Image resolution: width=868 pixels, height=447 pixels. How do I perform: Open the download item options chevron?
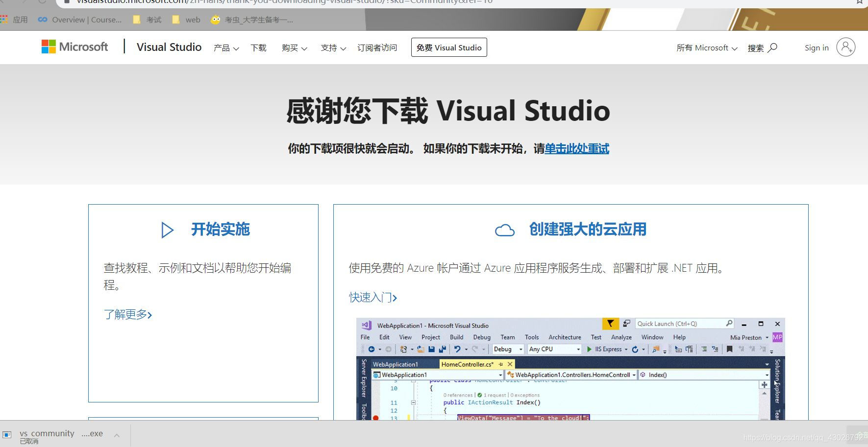point(117,435)
